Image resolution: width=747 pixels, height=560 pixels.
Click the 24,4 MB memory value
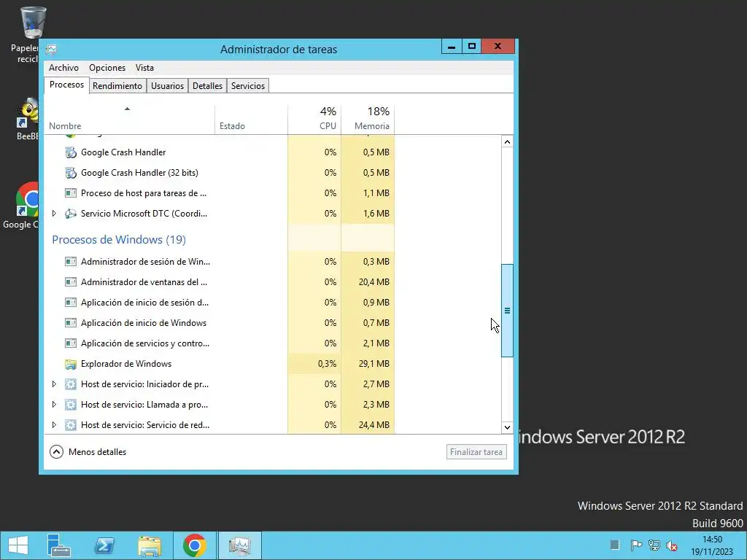coord(374,425)
